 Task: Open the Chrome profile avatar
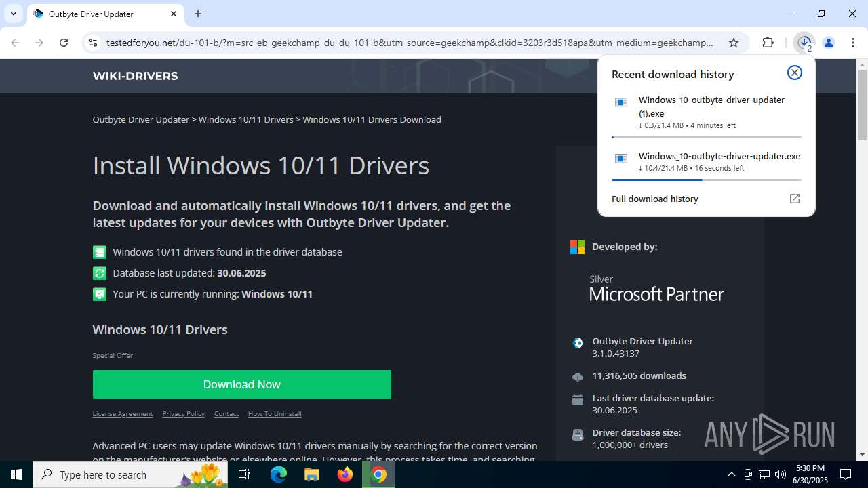pos(828,43)
